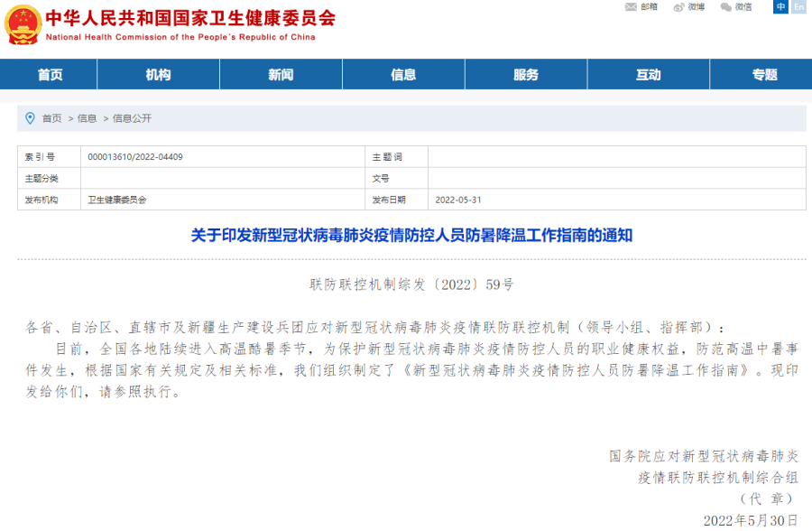Open the 信息 navigation menu
The width and height of the screenshot is (812, 531).
tap(403, 74)
